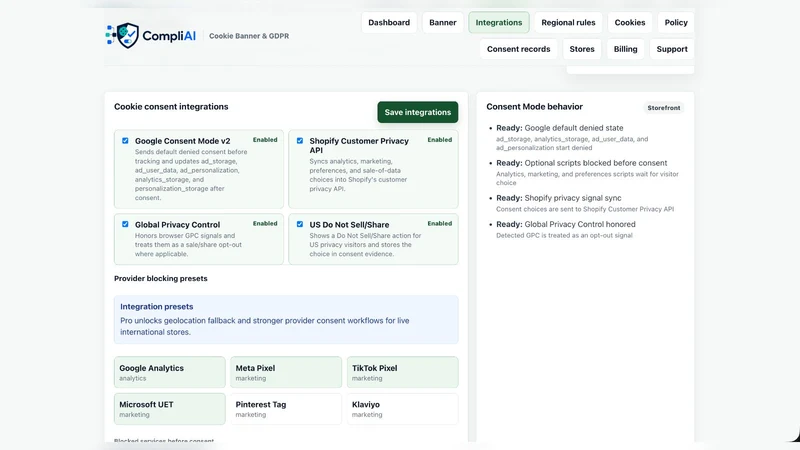
Task: Click 'Shopify privacy signal sync' text
Action: tap(572, 198)
